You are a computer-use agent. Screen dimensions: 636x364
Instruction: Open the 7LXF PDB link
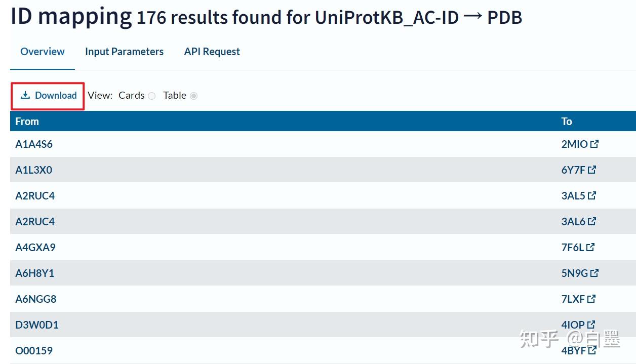coord(573,299)
